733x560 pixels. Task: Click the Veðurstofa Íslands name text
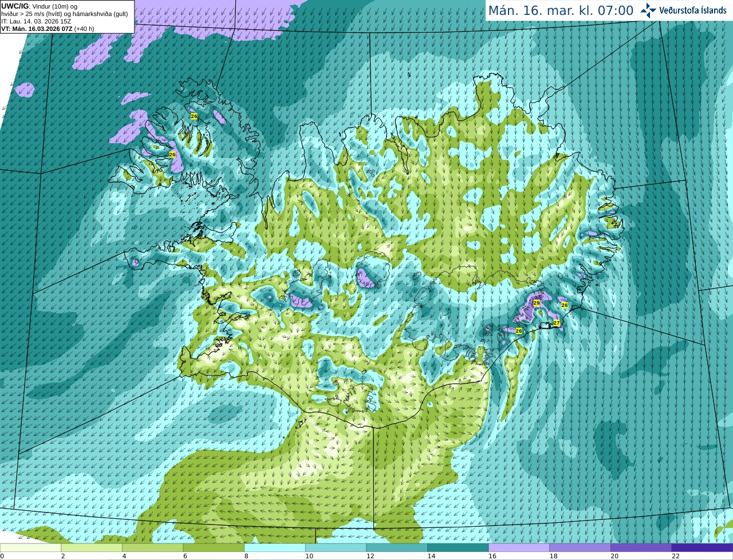tap(693, 10)
